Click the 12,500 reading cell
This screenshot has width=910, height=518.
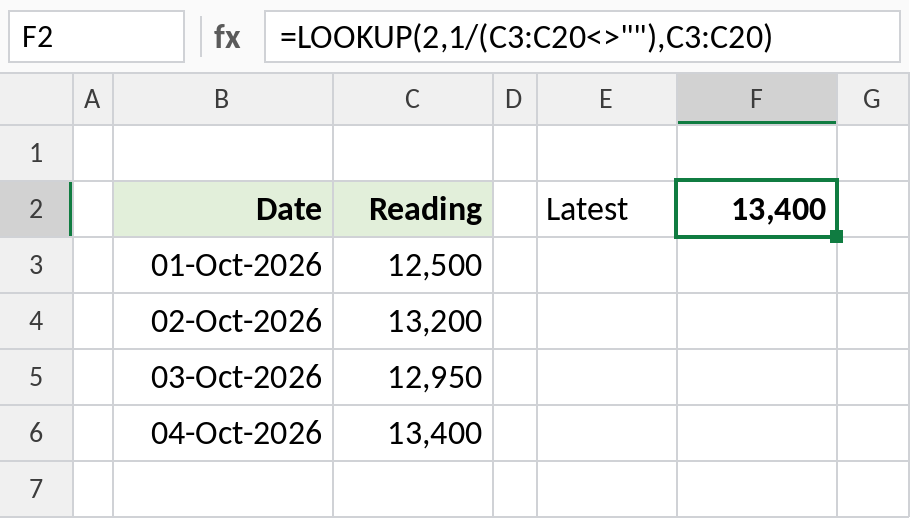click(x=413, y=265)
